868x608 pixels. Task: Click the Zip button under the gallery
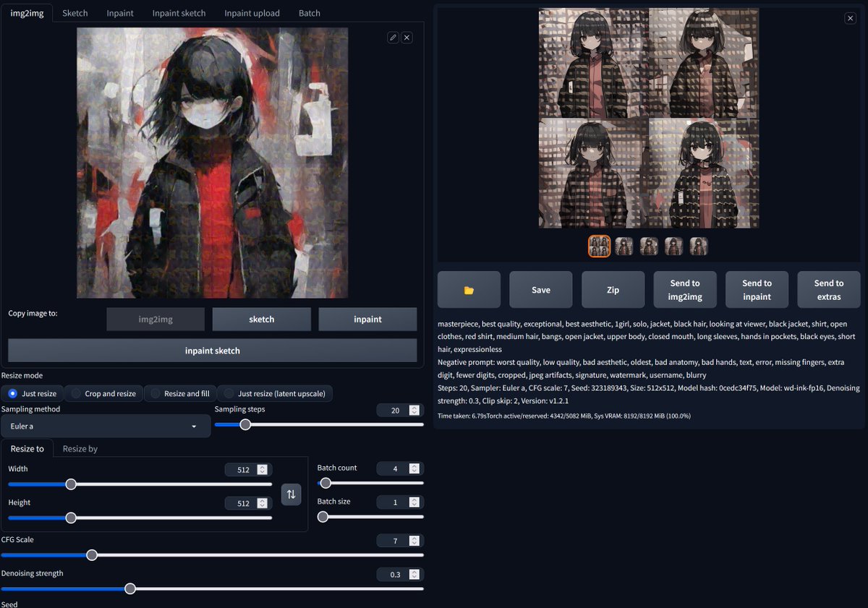[x=613, y=289]
